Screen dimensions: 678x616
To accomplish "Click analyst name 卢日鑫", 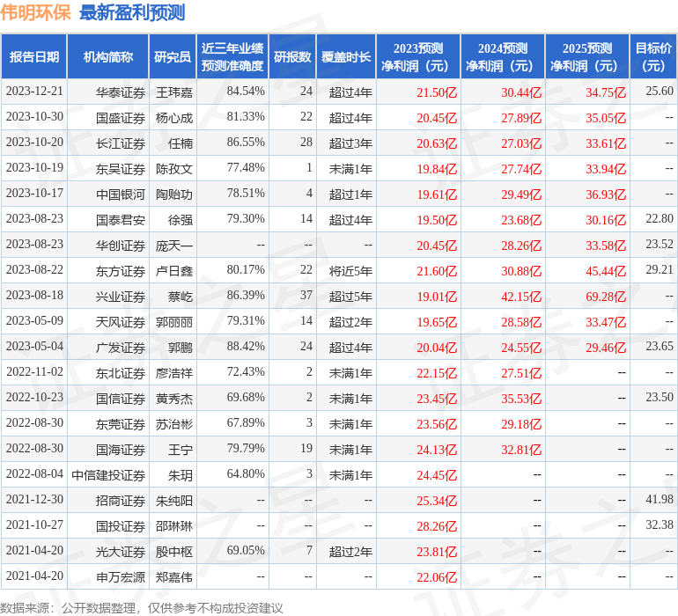I will 174,271.
